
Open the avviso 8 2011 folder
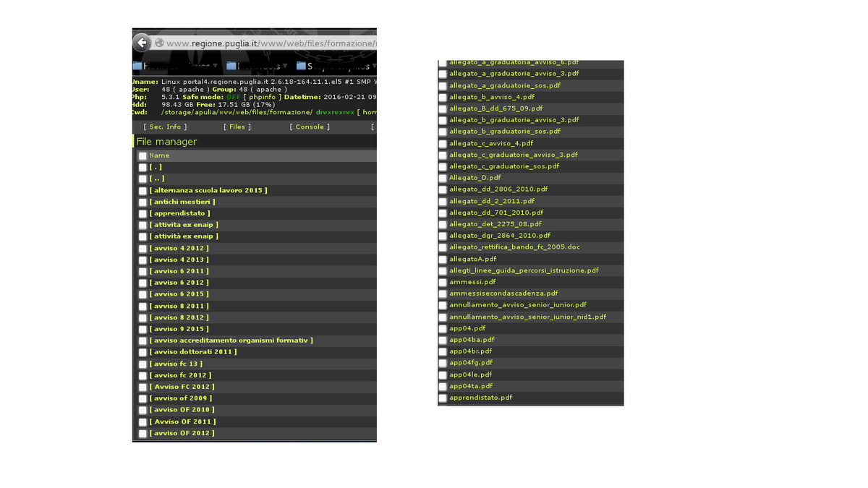179,306
